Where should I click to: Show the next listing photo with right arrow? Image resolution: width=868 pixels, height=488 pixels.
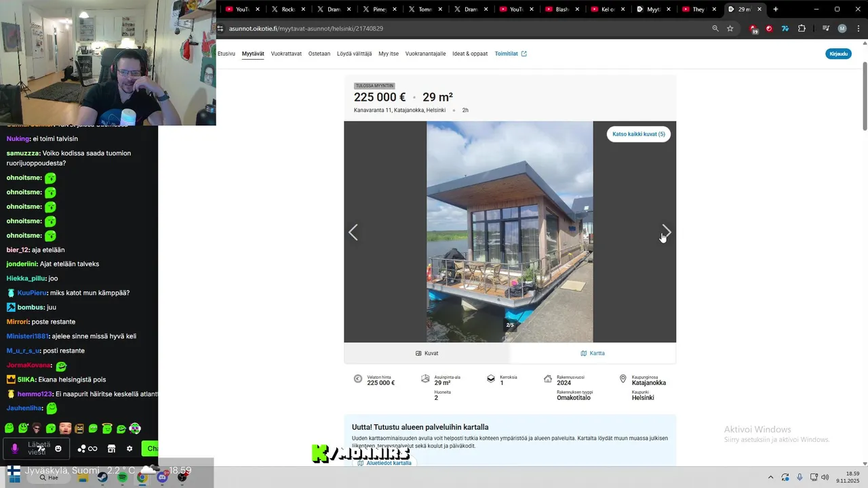666,232
